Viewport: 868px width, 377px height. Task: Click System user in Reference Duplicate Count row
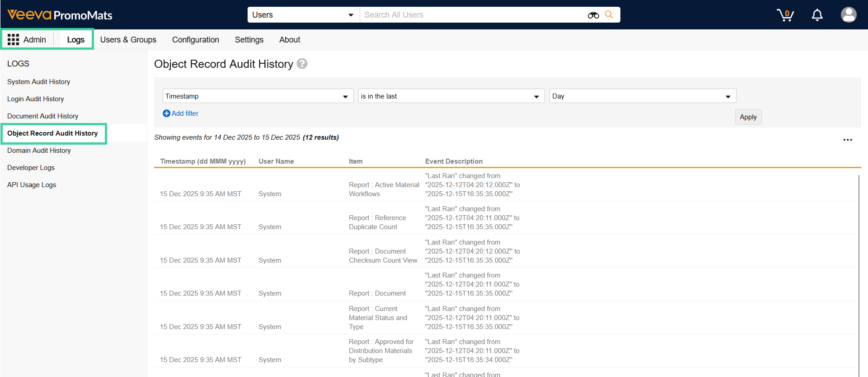pos(270,227)
